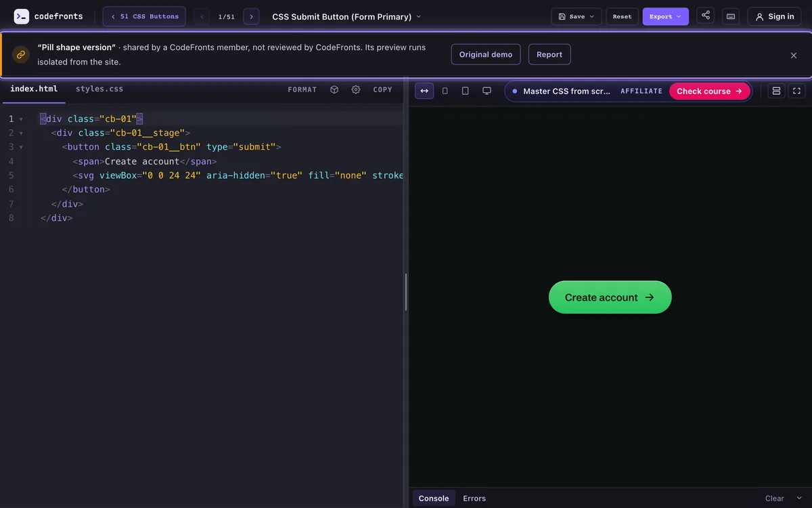The image size is (812, 508).
Task: Collapse code fold arrow on line 1
Action: tap(21, 119)
